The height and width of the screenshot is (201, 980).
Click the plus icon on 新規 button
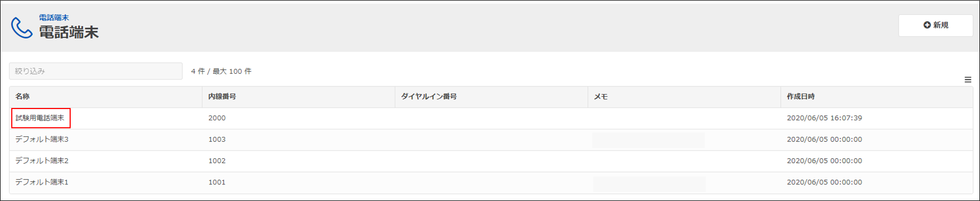pos(927,25)
